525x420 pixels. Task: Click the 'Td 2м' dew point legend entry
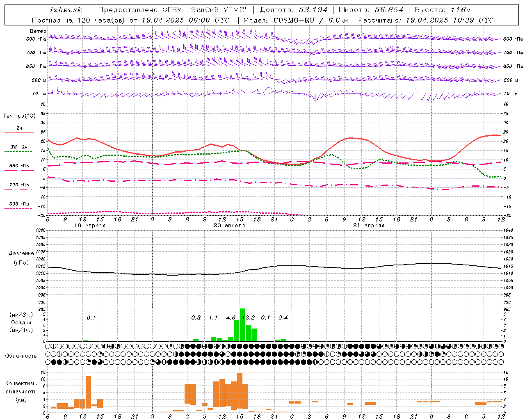(19, 147)
